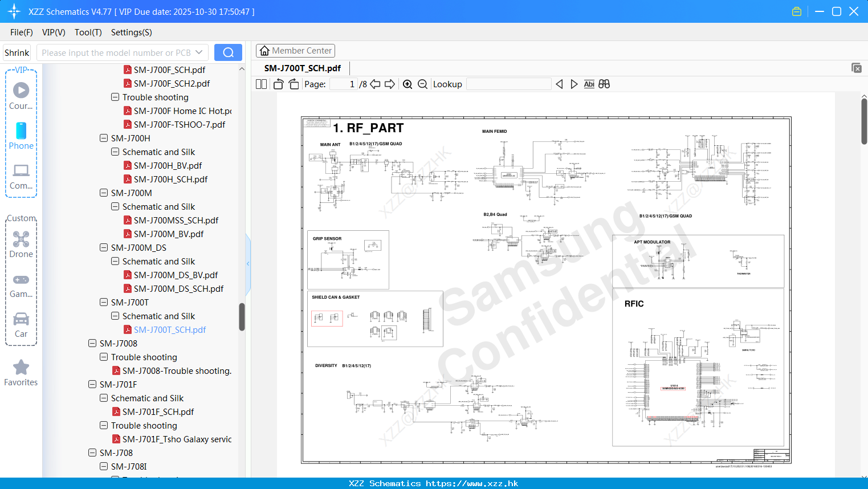Find previous lookup result

click(559, 84)
